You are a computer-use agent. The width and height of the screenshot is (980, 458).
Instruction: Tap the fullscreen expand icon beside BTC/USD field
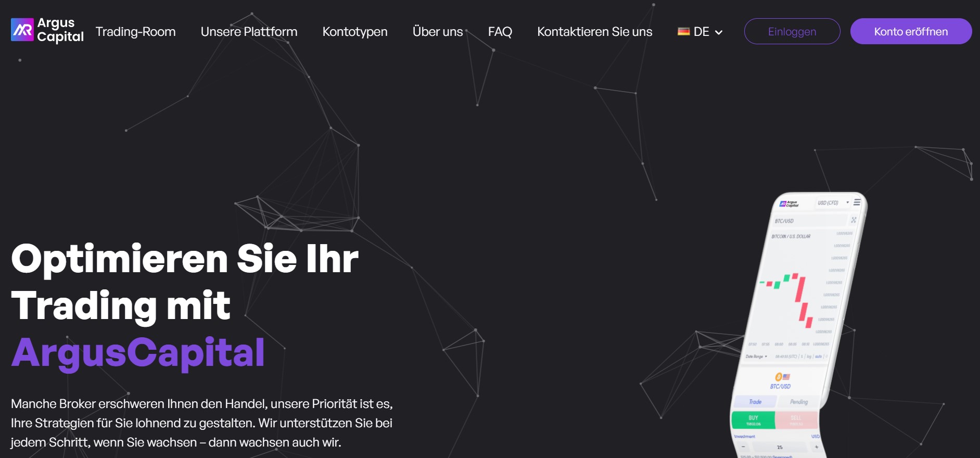point(854,220)
